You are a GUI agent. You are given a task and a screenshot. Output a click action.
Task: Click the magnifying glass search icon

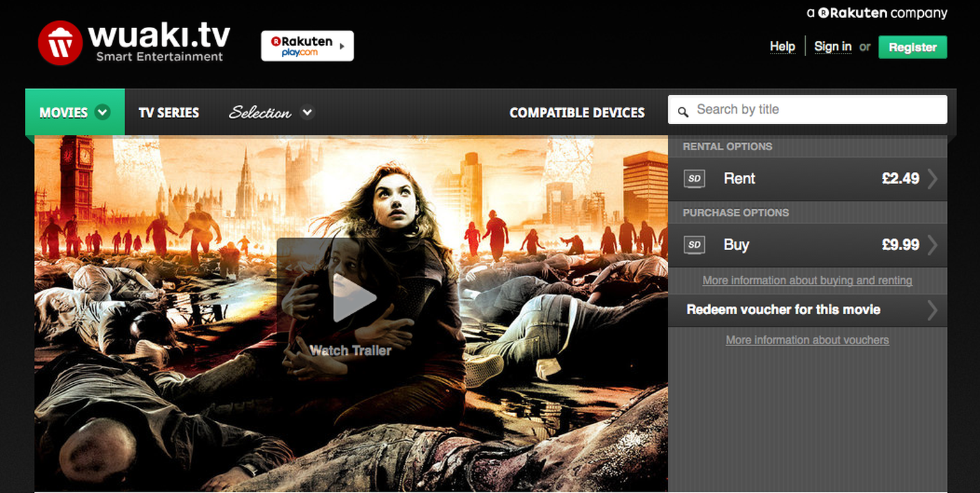(x=683, y=112)
